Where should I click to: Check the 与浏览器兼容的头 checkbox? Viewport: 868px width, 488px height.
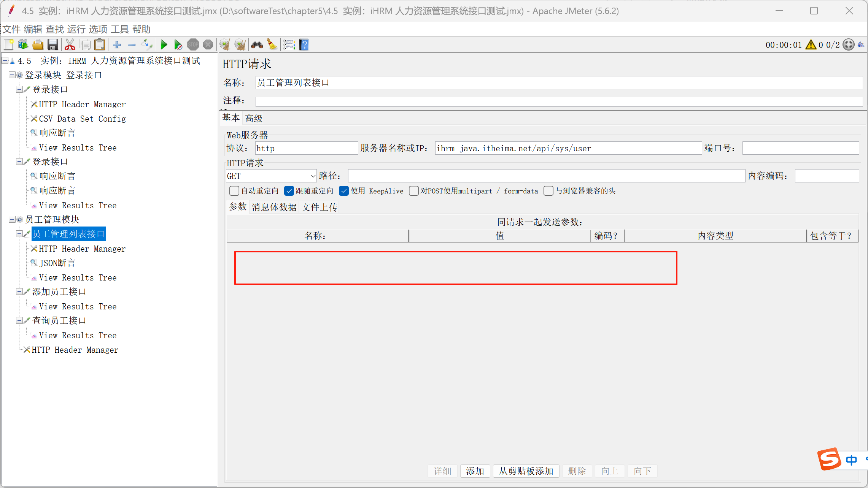(x=548, y=191)
